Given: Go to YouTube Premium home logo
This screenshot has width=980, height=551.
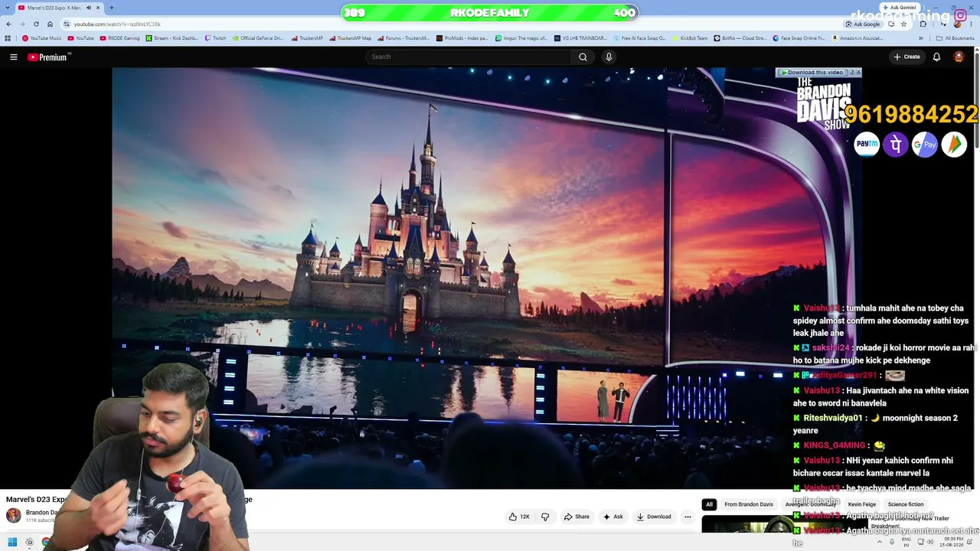Looking at the screenshot, I should point(49,57).
